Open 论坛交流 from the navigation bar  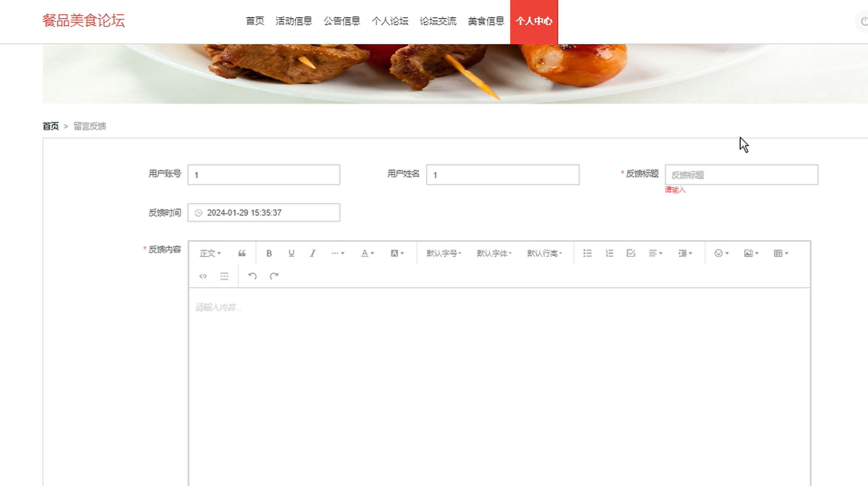point(438,21)
